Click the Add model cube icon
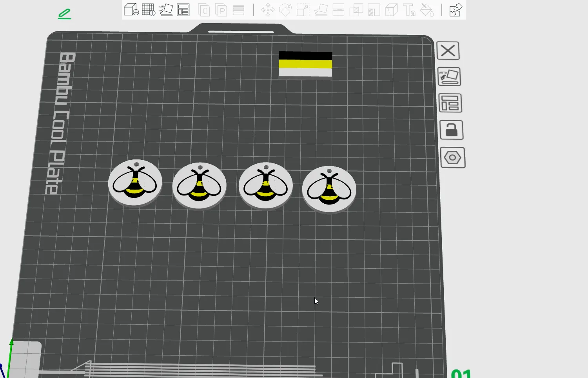Screen dimensions: 588x378 pos(131,9)
